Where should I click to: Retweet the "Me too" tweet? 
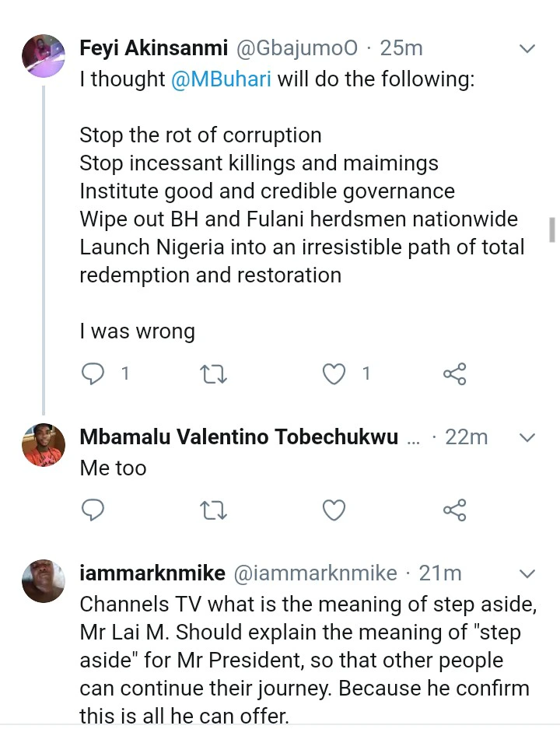(213, 510)
